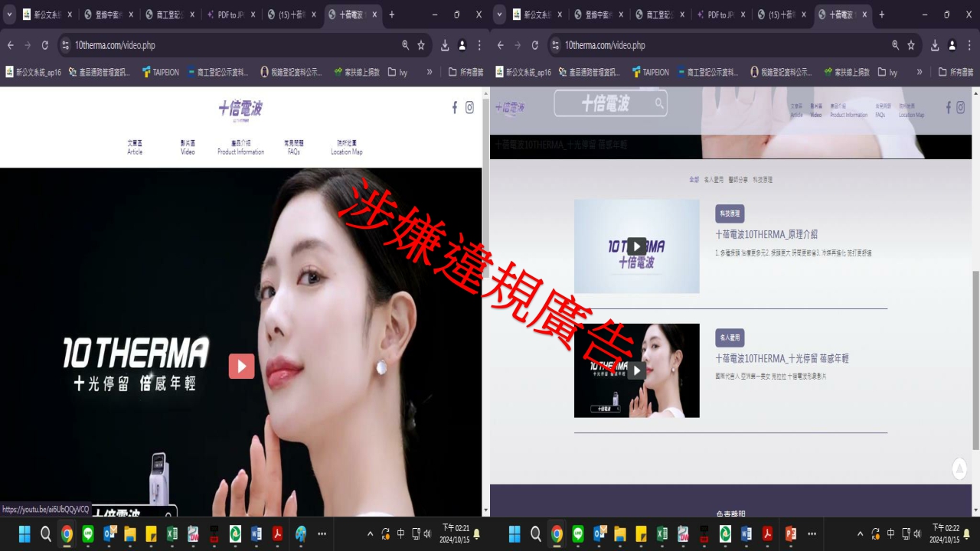Select Product Information in left page navigation
The height and width of the screenshot is (551, 980).
tap(240, 147)
